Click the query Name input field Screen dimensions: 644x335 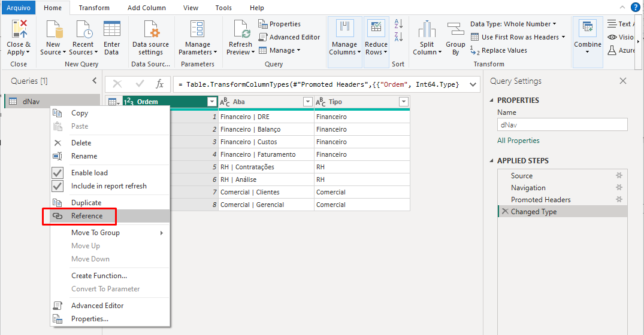click(x=562, y=125)
